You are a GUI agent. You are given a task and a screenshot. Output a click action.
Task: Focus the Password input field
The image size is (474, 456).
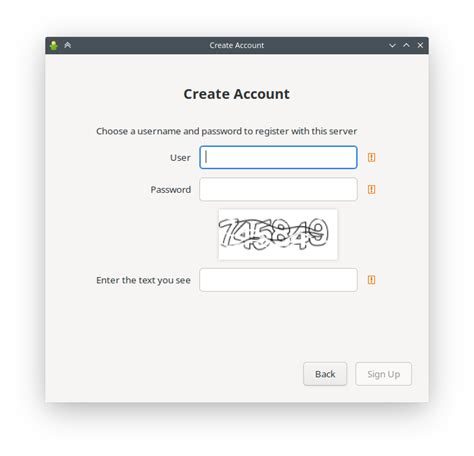pos(278,189)
